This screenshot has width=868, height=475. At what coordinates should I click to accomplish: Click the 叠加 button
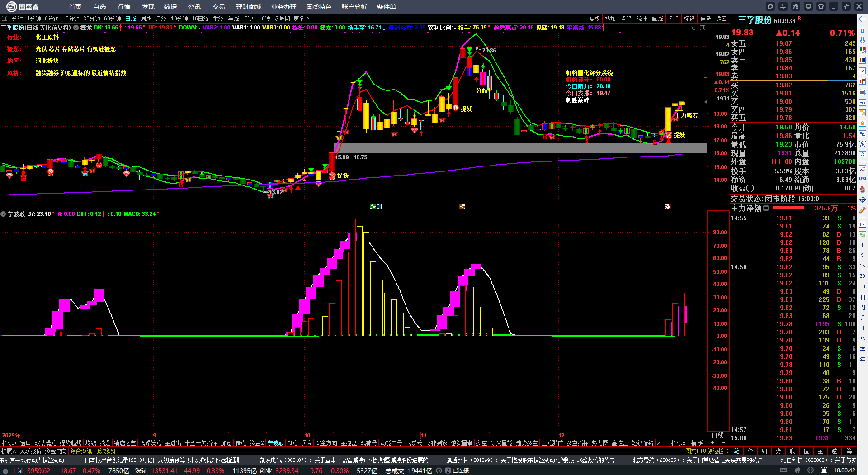point(610,19)
